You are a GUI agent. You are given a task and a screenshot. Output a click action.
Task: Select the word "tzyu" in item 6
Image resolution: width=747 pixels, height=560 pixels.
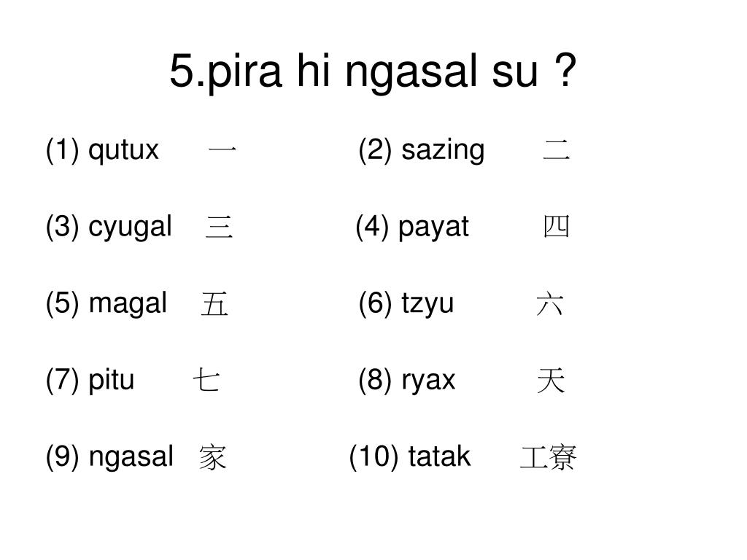tap(427, 305)
